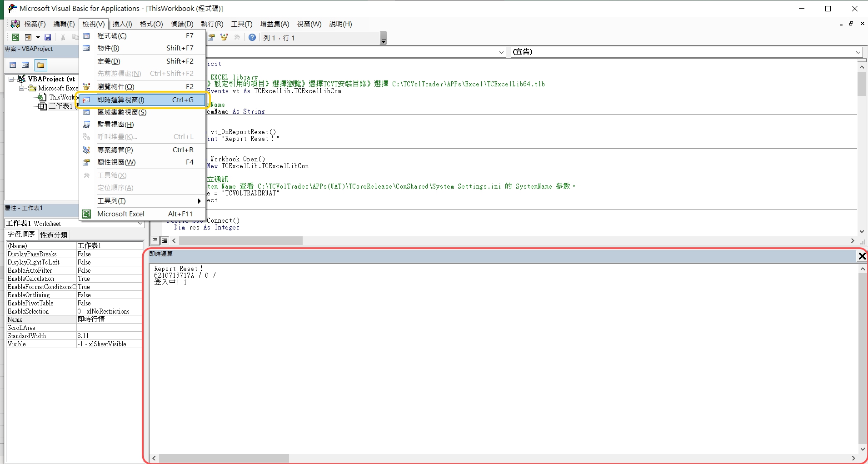
Task: Choose 程式碼(C) from the View menu
Action: (x=143, y=35)
